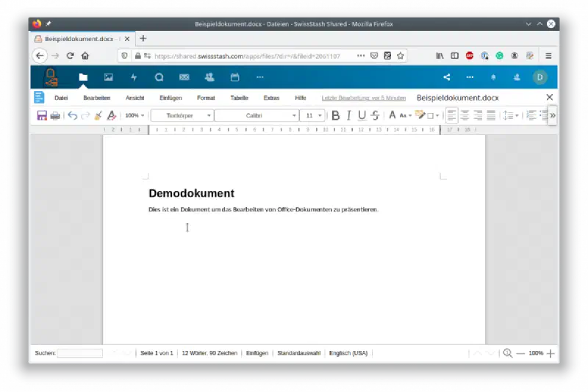
Task: Open the Calendar app icon
Action: tap(234, 77)
